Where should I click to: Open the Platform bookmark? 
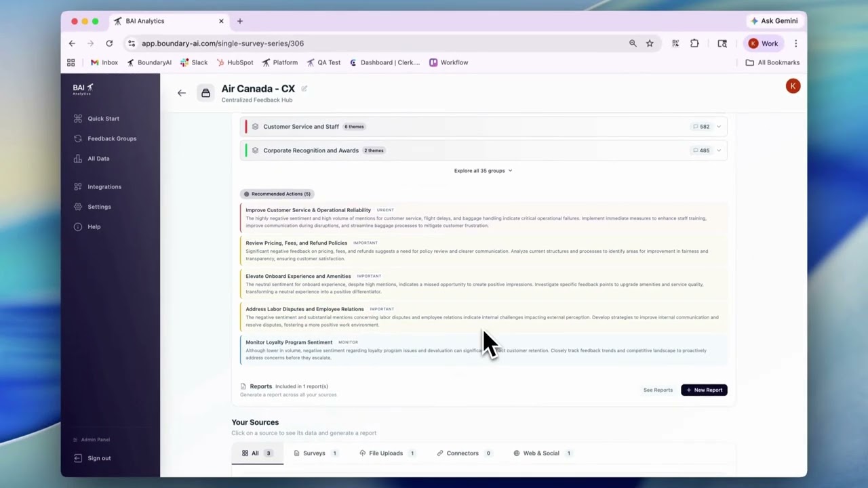click(279, 62)
